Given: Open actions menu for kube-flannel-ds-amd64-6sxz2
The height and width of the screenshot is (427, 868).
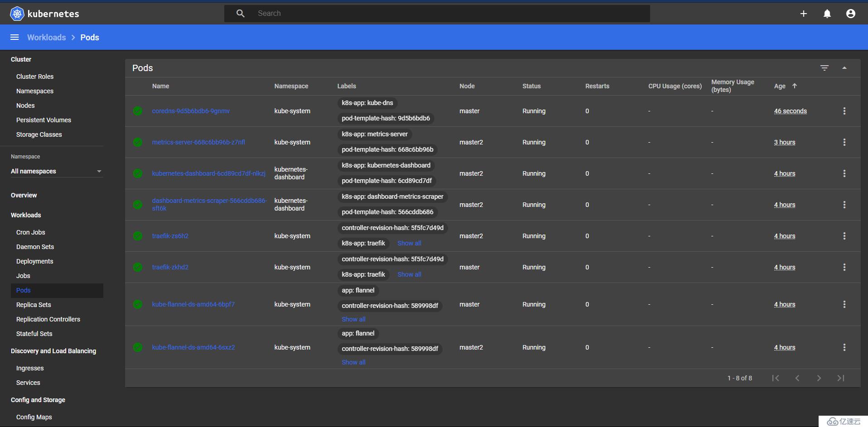Looking at the screenshot, I should click(x=844, y=347).
